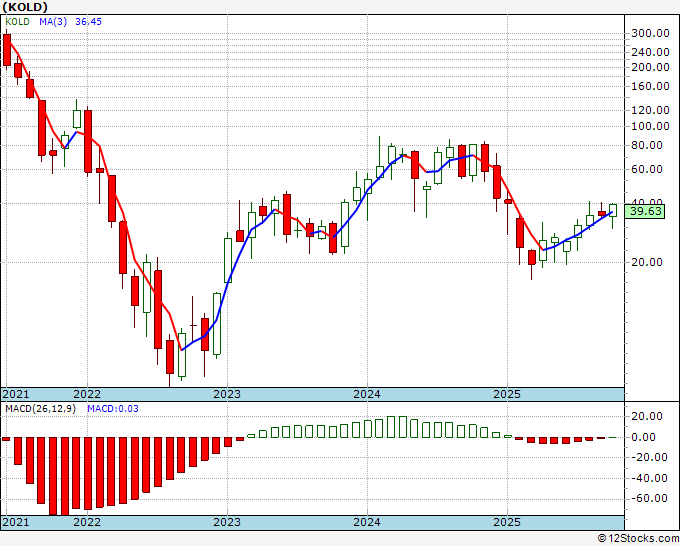This screenshot has width=680, height=546.
Task: Click 2025 on the MACD timeline
Action: point(507,522)
